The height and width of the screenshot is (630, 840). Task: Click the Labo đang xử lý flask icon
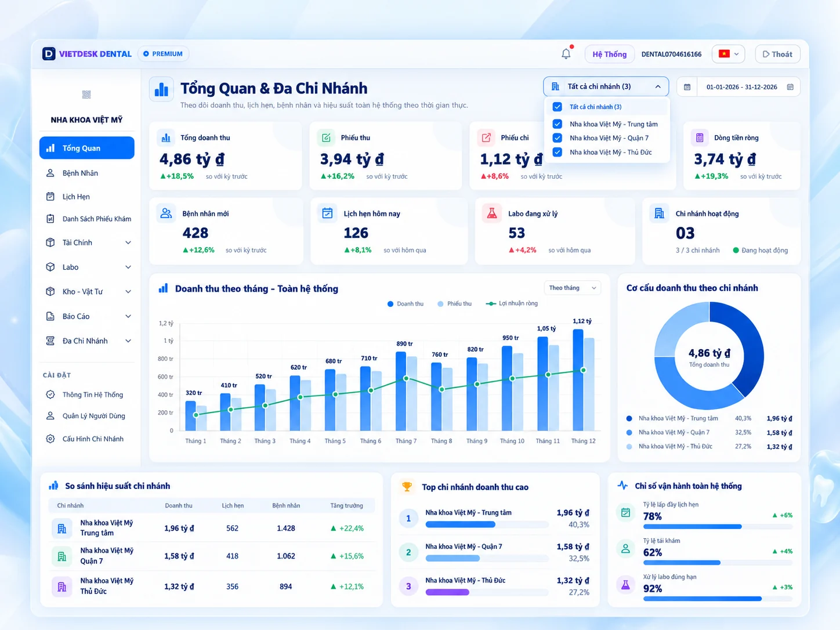[x=492, y=213]
